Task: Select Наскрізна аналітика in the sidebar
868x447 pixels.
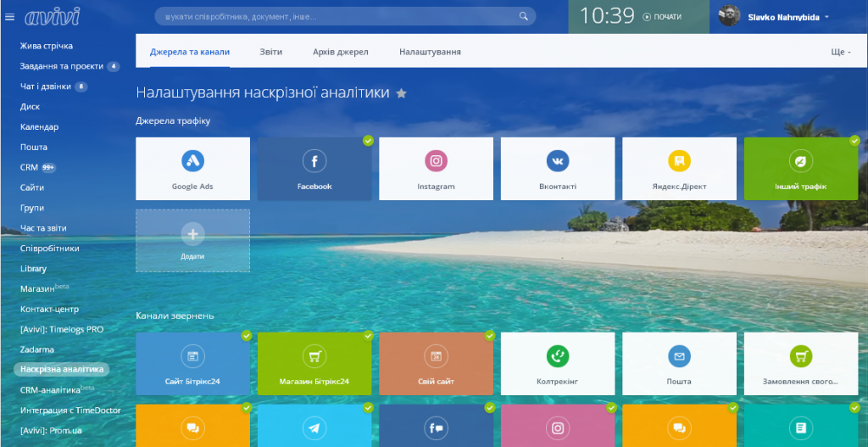Action: coord(62,369)
